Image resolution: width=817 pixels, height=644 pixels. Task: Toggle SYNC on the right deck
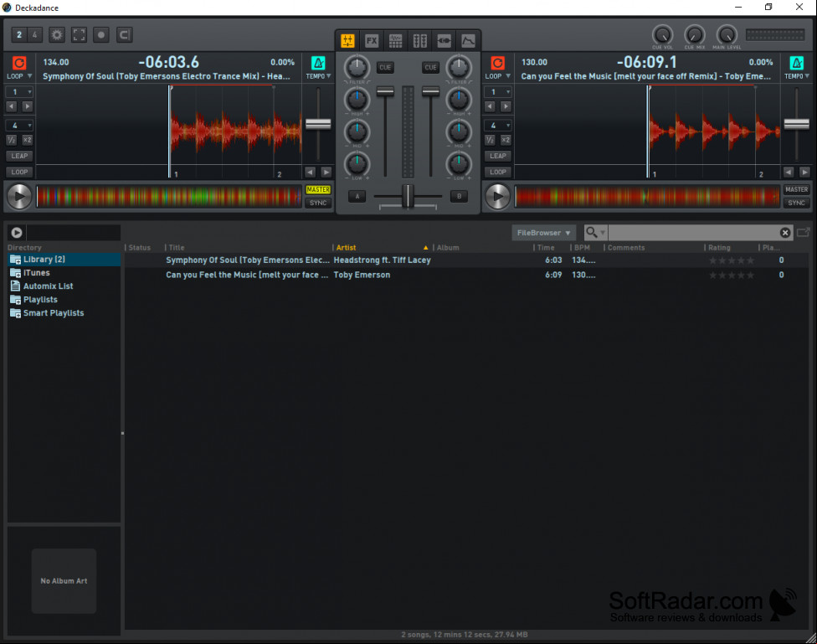[x=797, y=203]
